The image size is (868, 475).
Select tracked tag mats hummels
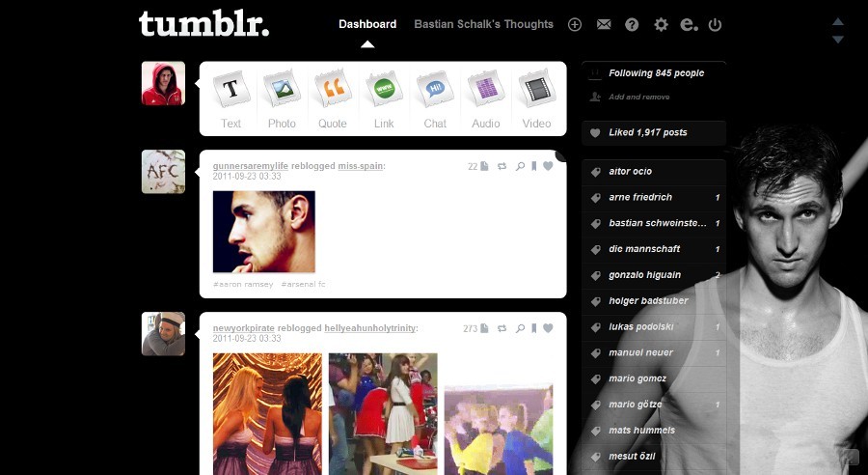[x=654, y=430]
